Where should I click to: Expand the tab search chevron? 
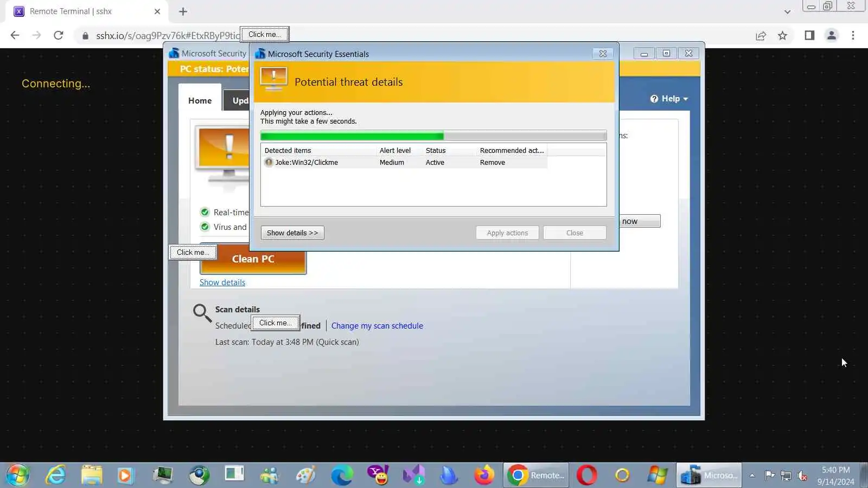point(787,11)
